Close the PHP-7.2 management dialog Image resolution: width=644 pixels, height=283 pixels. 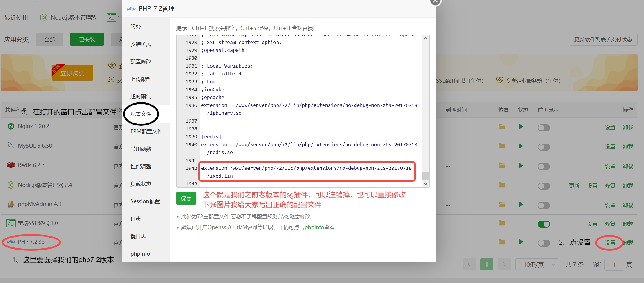435,1
